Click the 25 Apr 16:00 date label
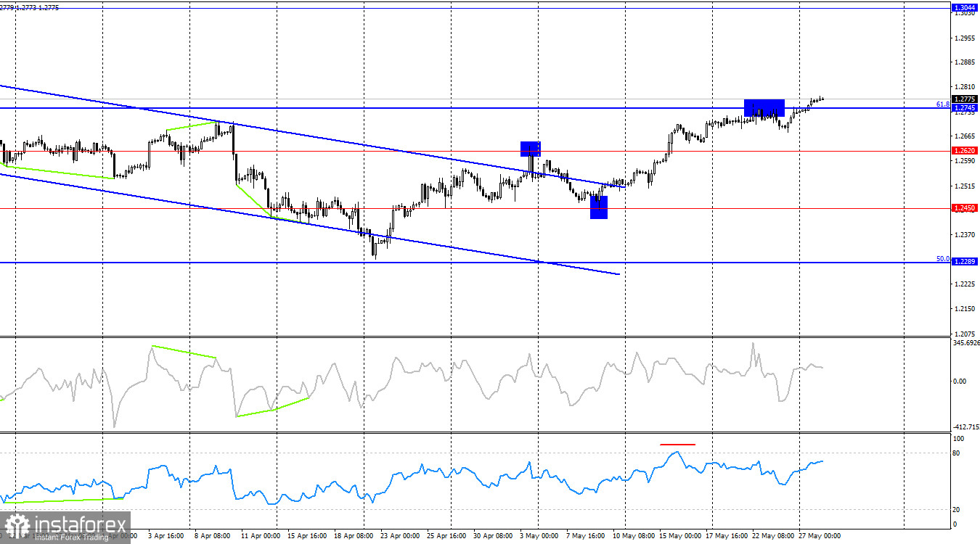Image resolution: width=980 pixels, height=544 pixels. pyautogui.click(x=447, y=536)
